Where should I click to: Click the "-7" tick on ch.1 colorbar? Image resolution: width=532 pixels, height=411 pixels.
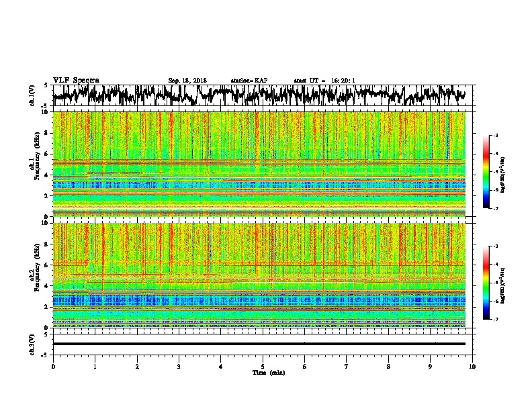[496, 208]
